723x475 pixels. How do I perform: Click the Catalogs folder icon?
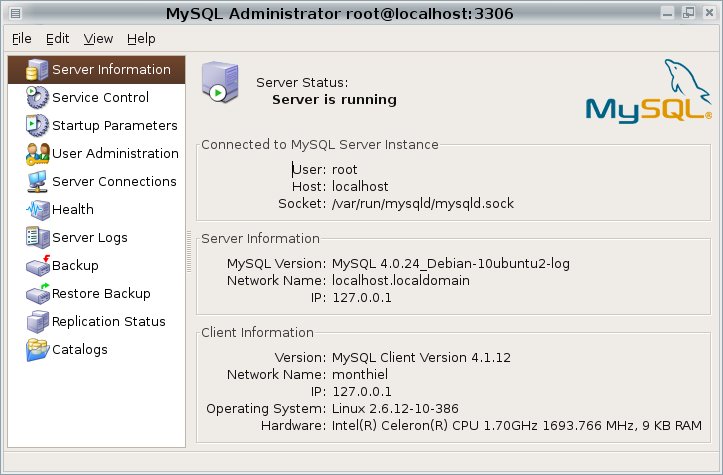click(37, 349)
